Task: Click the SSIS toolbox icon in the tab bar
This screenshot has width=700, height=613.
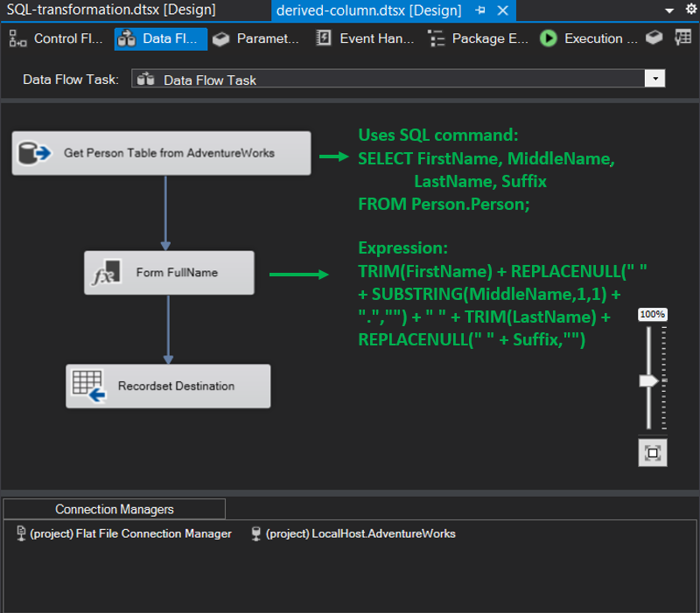Action: (654, 38)
